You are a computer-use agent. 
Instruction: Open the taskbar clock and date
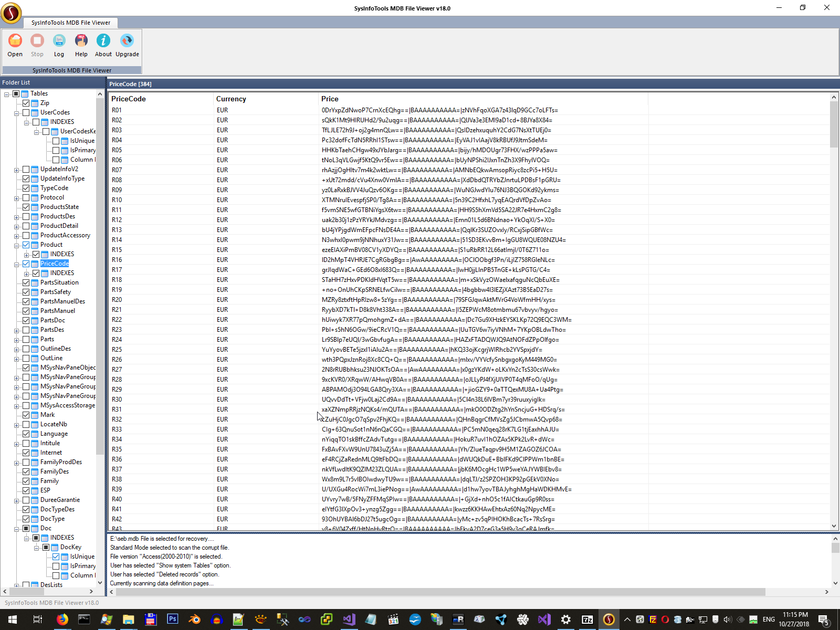tap(794, 619)
